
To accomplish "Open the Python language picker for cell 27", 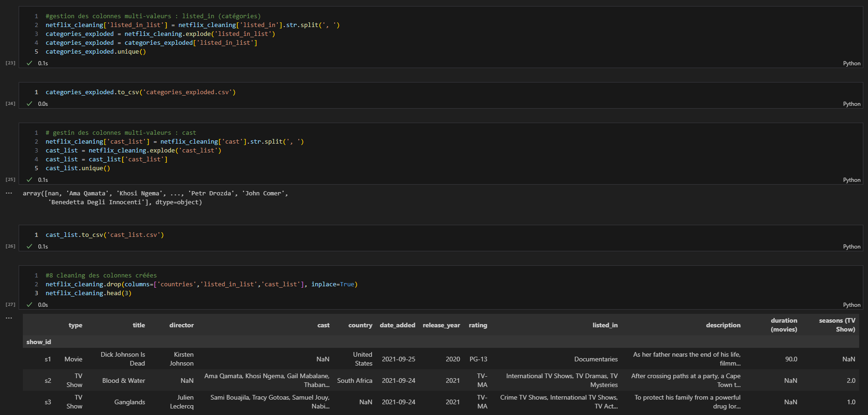I will tap(851, 305).
